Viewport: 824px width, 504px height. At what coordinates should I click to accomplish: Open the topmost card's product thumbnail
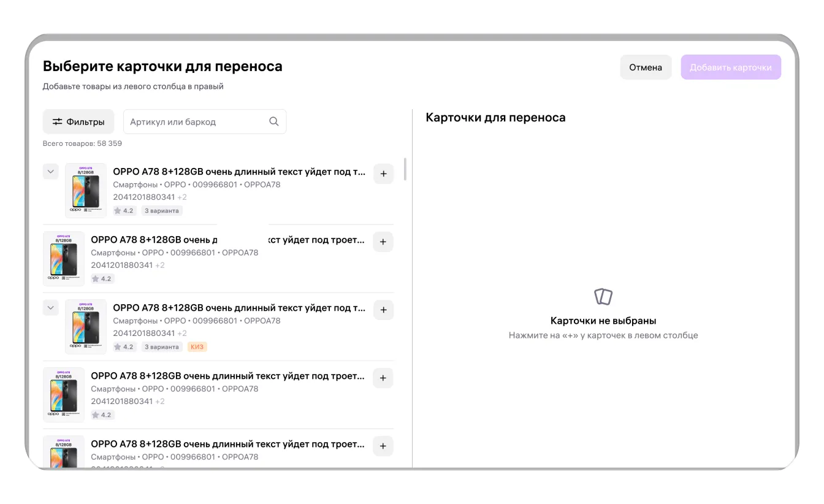[86, 191]
